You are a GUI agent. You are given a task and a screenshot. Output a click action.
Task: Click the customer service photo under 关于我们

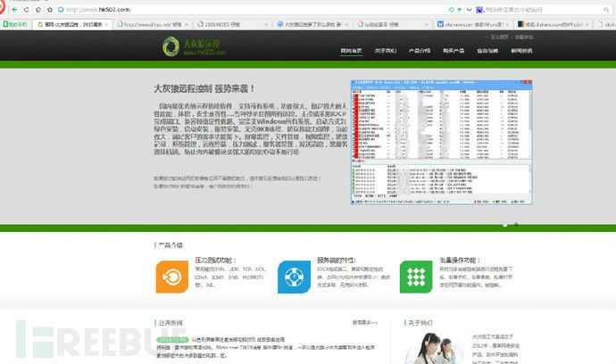pyautogui.click(x=435, y=349)
